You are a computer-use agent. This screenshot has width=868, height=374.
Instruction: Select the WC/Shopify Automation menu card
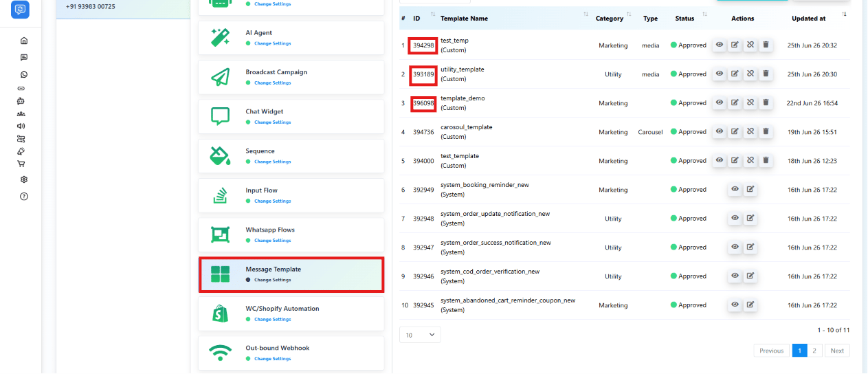pos(291,313)
